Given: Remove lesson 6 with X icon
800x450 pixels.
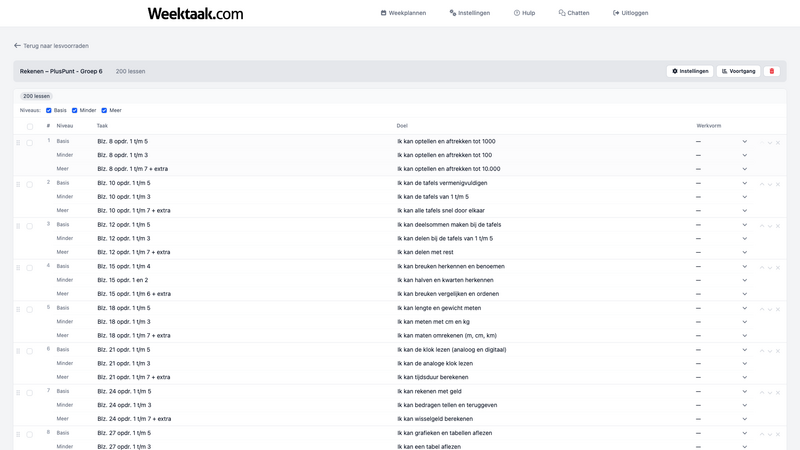Looking at the screenshot, I should point(778,351).
